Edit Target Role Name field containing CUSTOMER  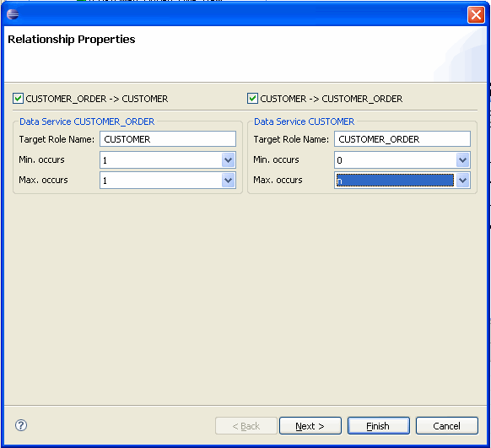point(168,139)
